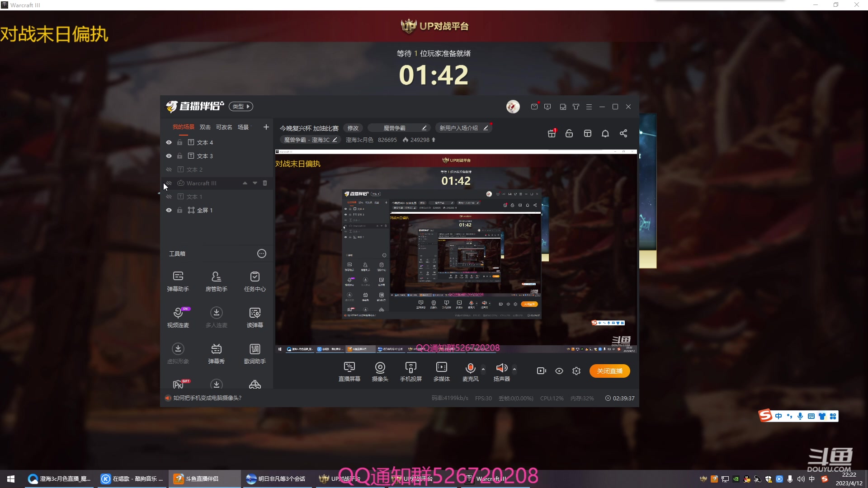
Task: Open the 任务中心 tool
Action: [x=255, y=281]
